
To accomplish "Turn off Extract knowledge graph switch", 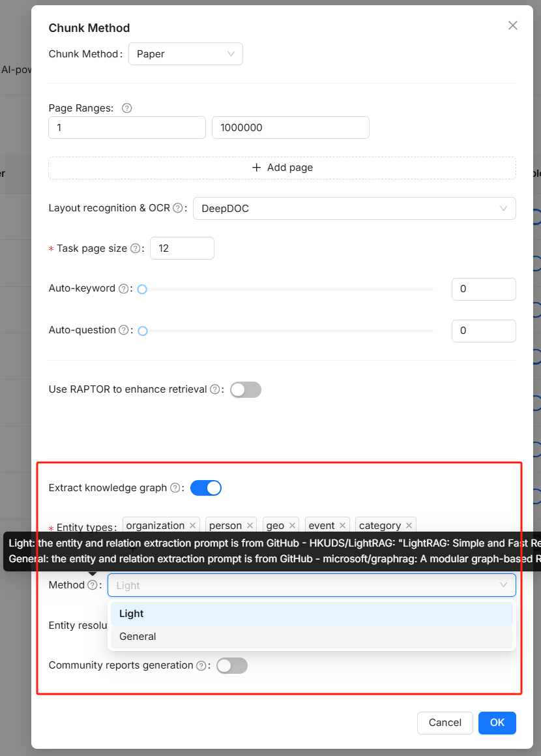I will pyautogui.click(x=206, y=488).
